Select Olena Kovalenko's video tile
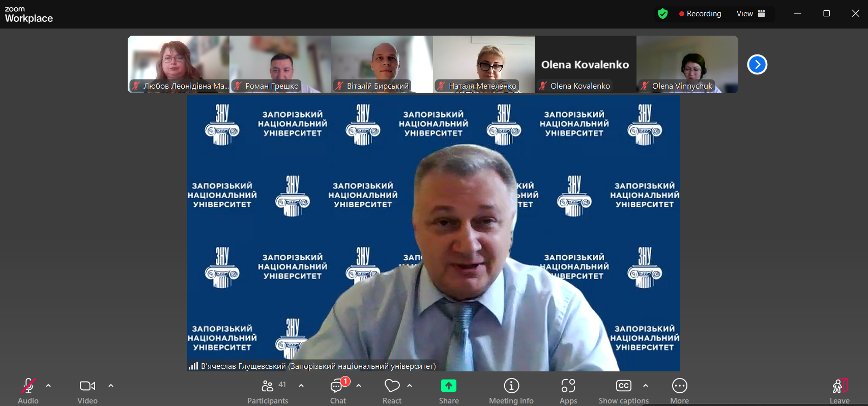Screen dimensions: 868x406 coord(585,64)
